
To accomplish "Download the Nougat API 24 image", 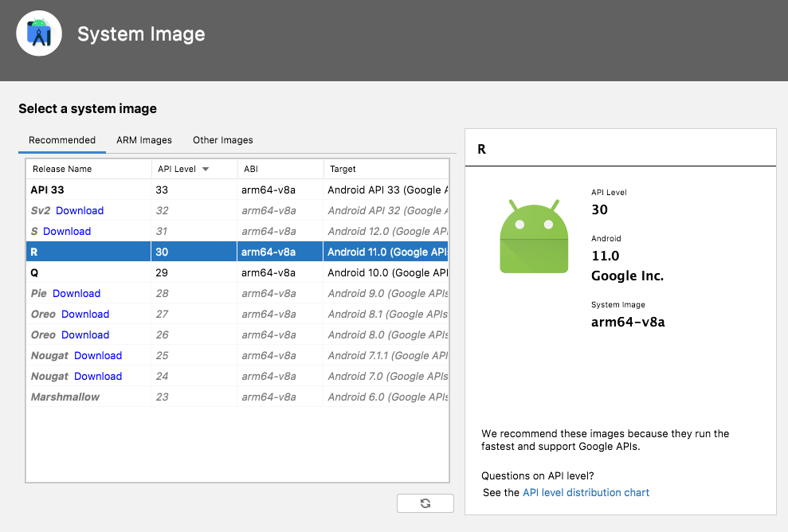I will (98, 376).
